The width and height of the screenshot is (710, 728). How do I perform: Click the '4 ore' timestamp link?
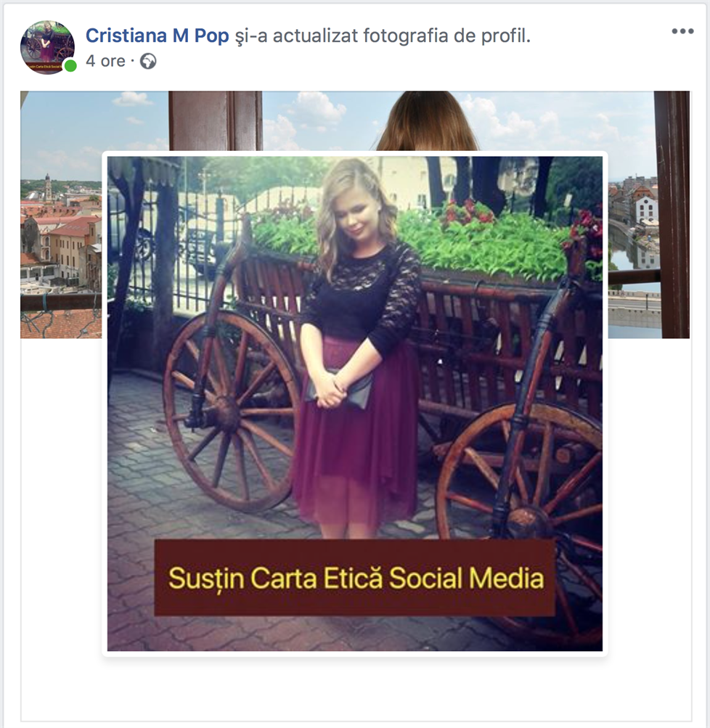pos(105,62)
